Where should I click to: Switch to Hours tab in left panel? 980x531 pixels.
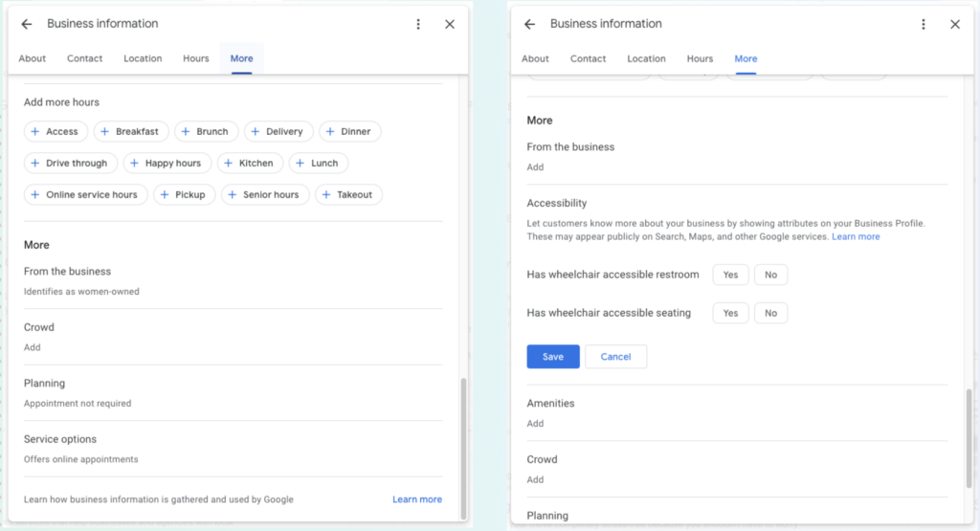196,58
